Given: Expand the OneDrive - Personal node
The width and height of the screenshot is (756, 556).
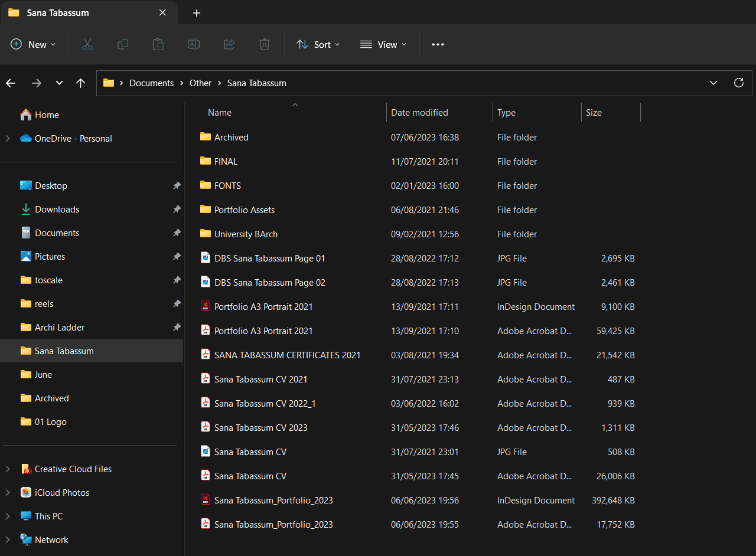Looking at the screenshot, I should (8, 139).
